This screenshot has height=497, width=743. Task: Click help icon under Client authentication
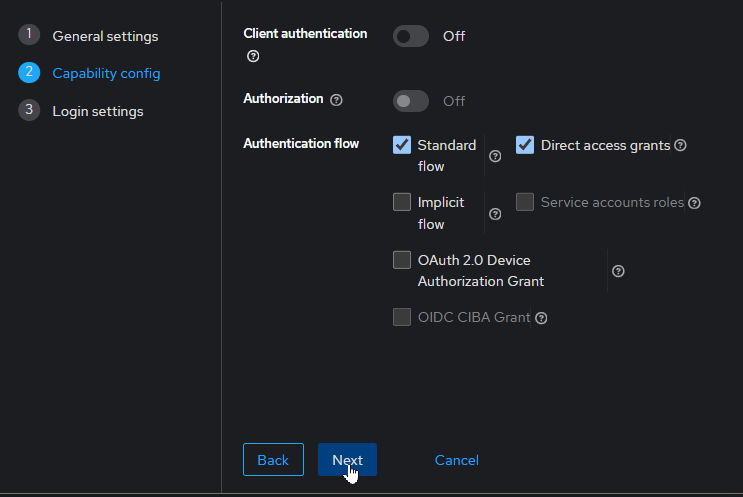253,56
